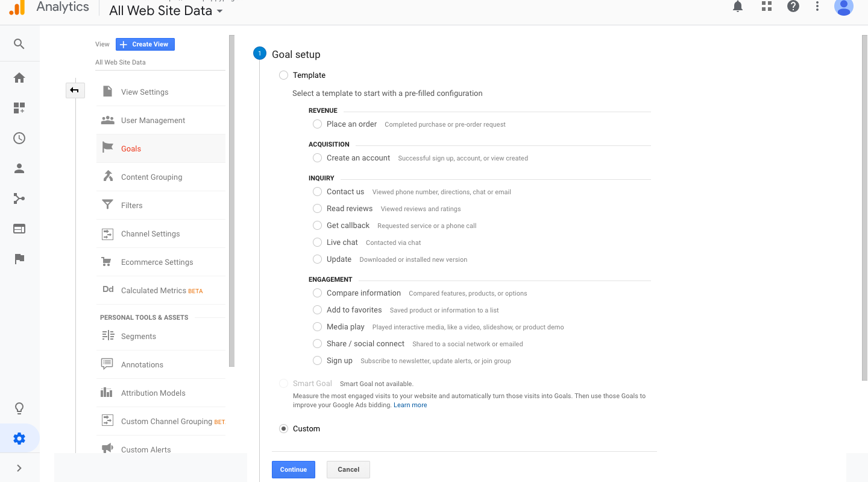Open Audience person icon in sidebar
Screen dimensions: 868x482
tap(19, 168)
